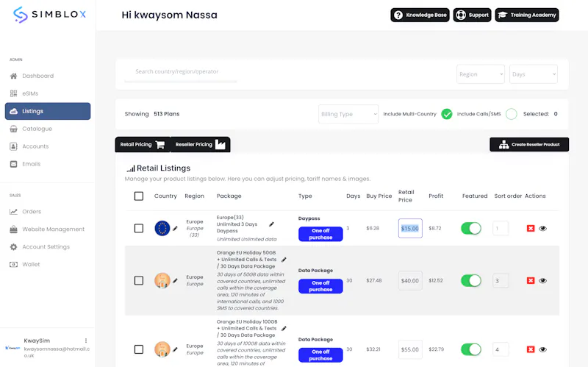Click the Emails envelope icon
Screen dimensions: 588x367
pos(13,164)
